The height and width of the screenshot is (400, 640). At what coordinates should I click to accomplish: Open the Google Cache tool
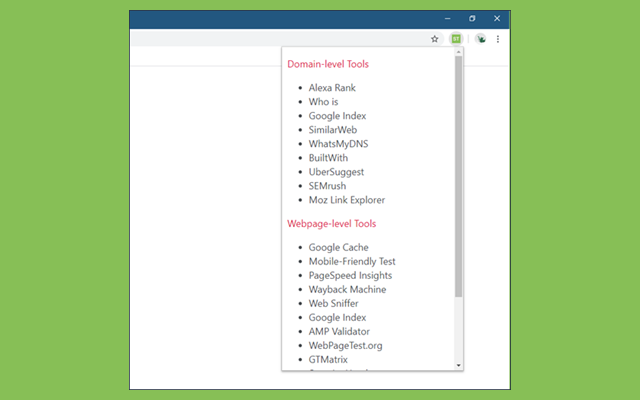(338, 247)
